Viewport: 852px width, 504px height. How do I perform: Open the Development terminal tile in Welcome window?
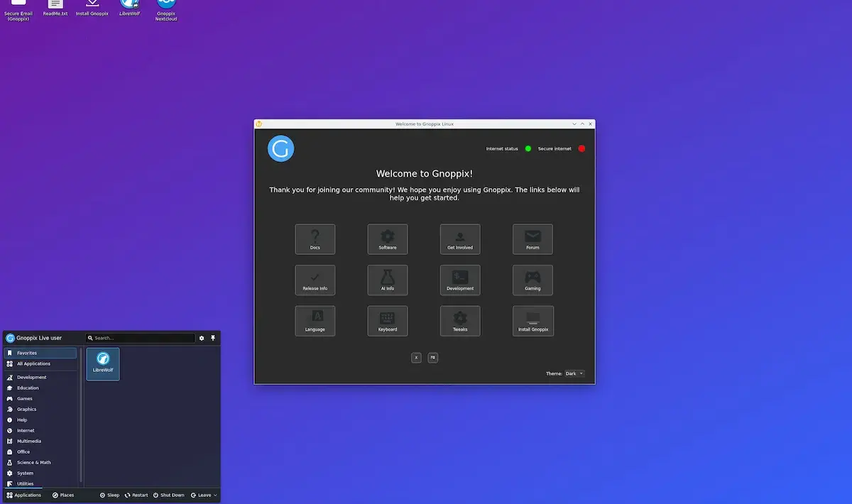click(x=460, y=280)
